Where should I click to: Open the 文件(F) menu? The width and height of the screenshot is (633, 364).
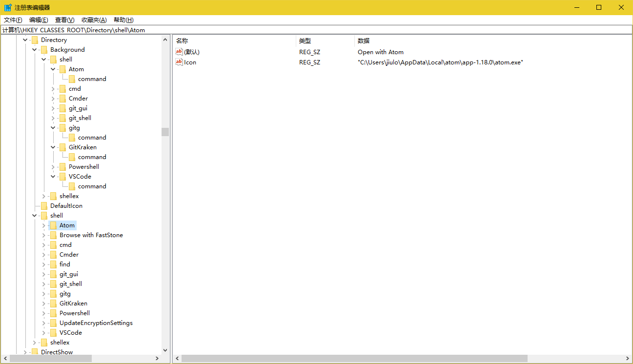coord(13,20)
